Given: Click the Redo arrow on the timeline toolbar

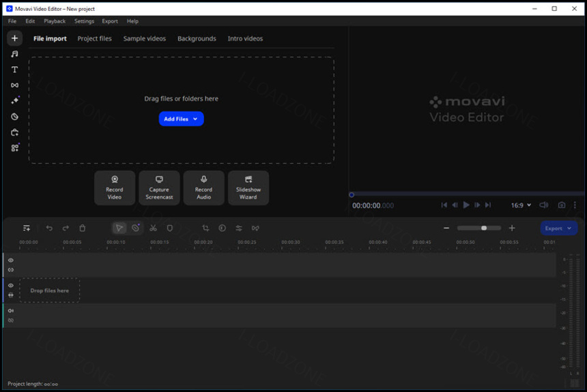Looking at the screenshot, I should coord(66,228).
